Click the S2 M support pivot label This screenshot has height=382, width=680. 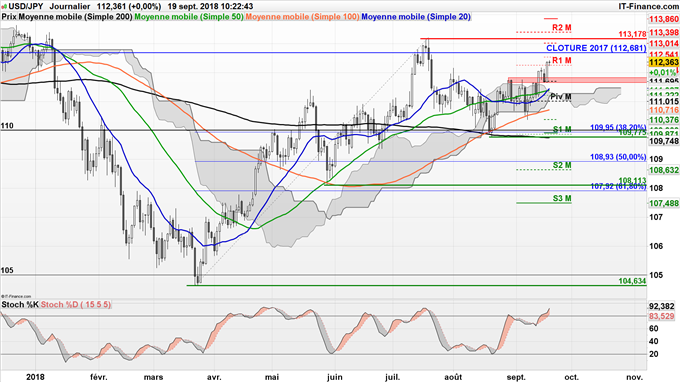[x=562, y=165]
